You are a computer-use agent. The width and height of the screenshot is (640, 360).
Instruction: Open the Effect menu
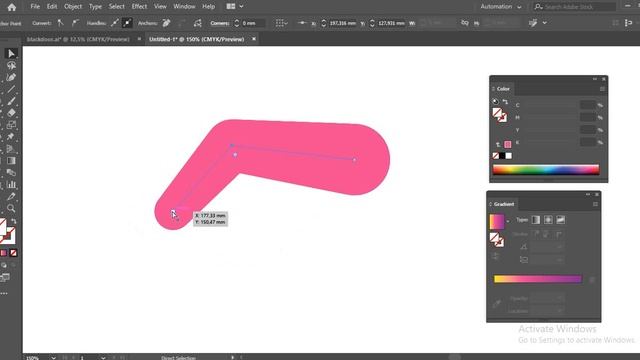coord(139,7)
